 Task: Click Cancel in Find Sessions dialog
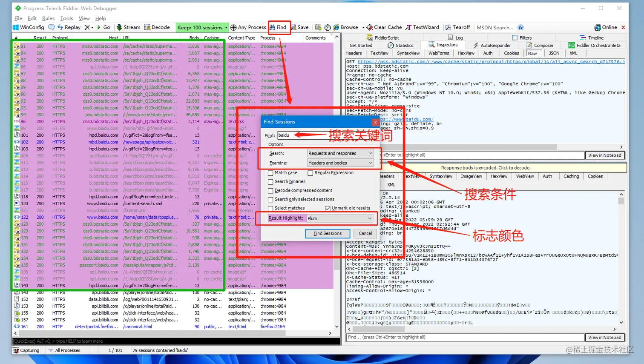[365, 233]
